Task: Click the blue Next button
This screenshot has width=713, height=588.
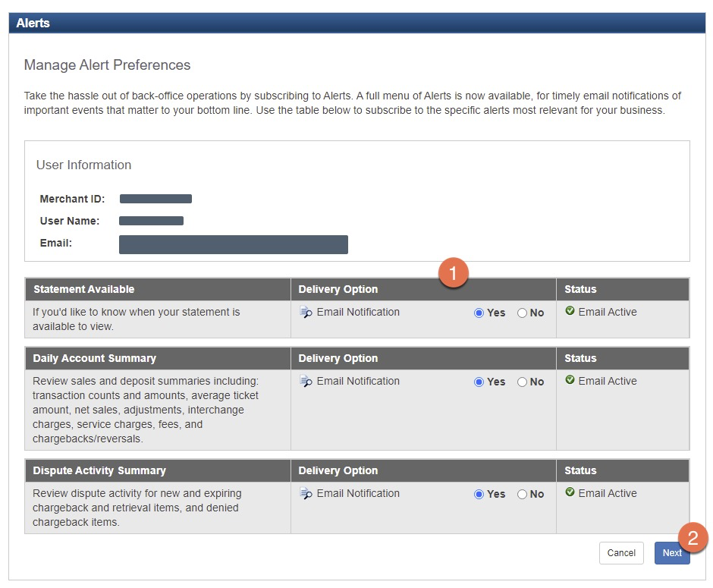Action: [671, 553]
